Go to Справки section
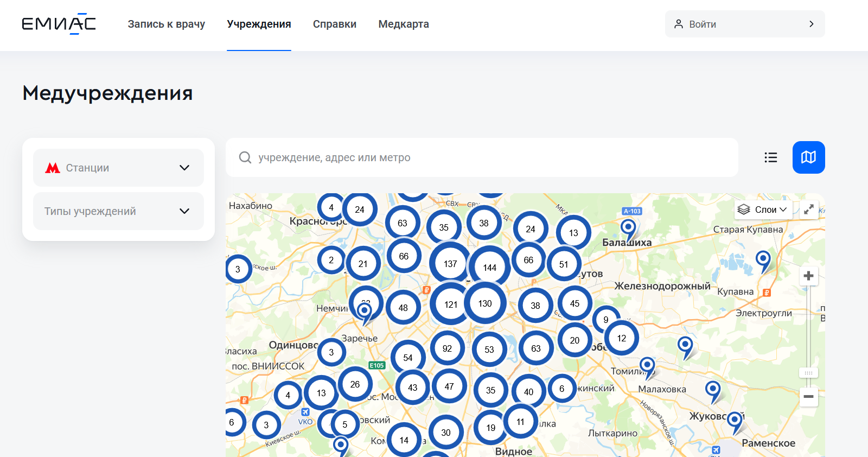 335,24
